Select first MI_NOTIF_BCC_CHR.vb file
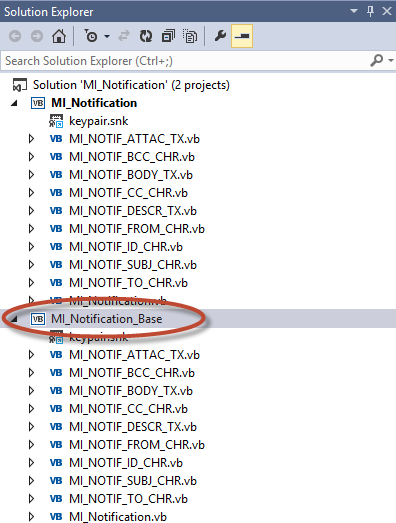 click(132, 157)
